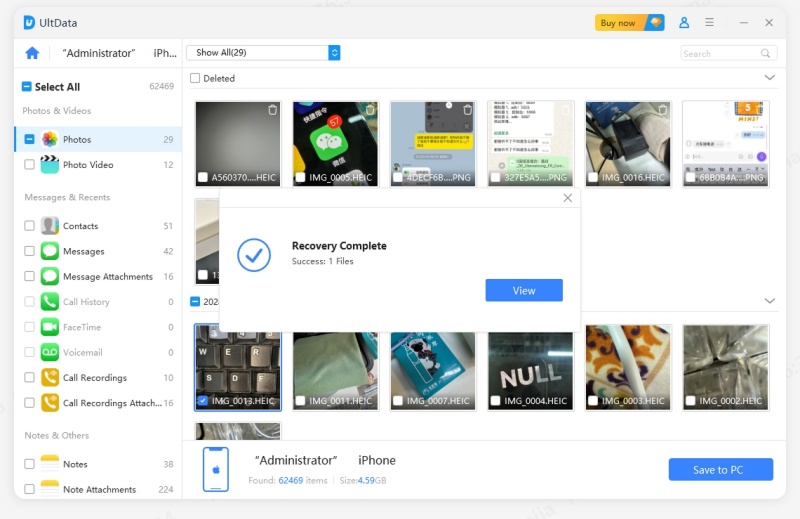Collapse the second photo group chevron

coord(769,301)
